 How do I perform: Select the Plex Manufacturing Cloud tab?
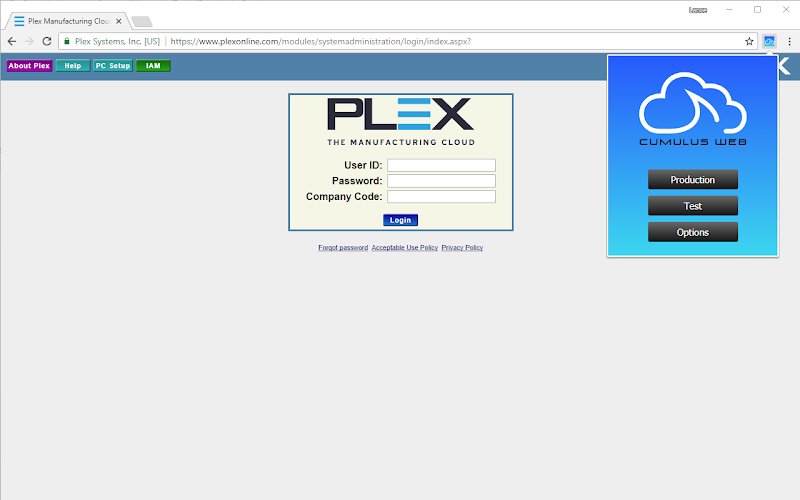coord(66,21)
